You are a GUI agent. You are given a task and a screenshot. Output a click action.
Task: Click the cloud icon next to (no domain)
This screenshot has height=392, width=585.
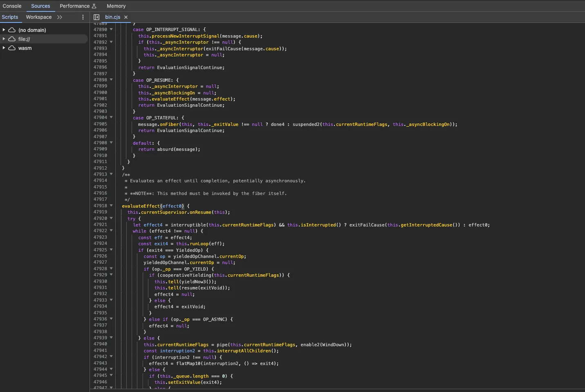click(x=11, y=30)
